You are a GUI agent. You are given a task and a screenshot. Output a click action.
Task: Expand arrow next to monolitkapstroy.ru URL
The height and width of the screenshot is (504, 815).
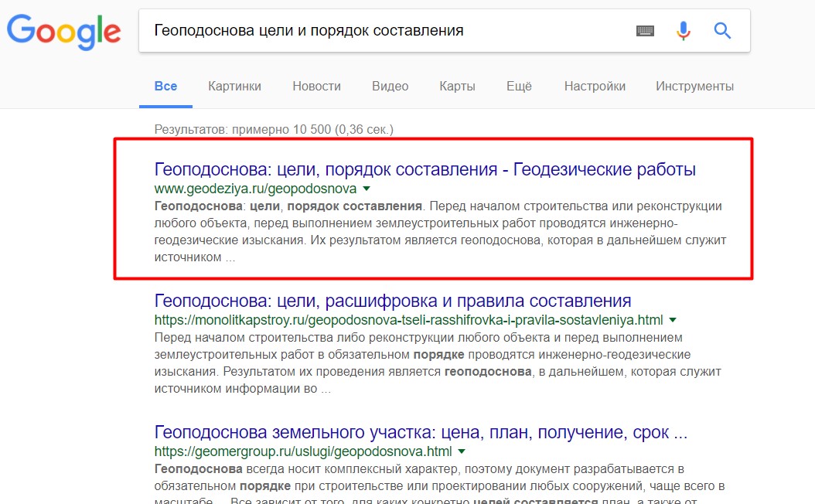673,320
